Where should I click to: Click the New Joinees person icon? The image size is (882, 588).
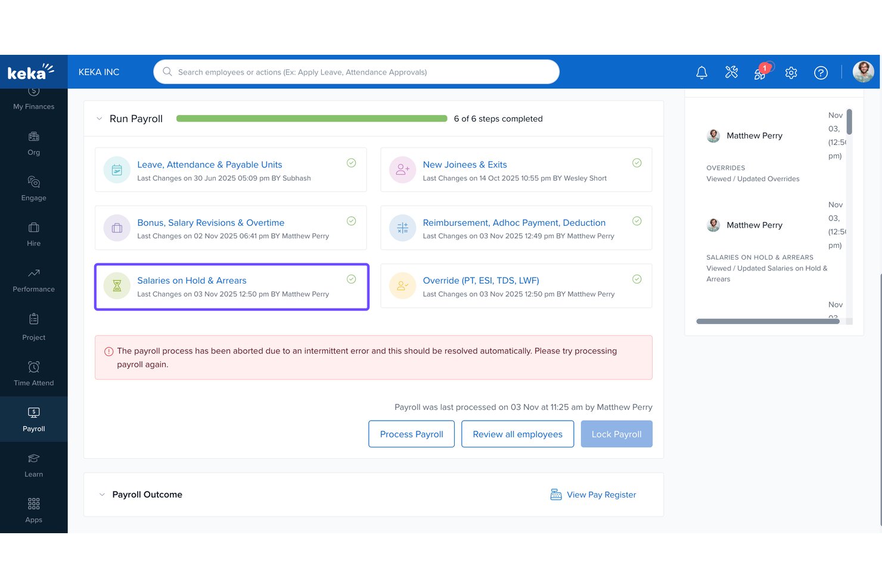tap(403, 170)
